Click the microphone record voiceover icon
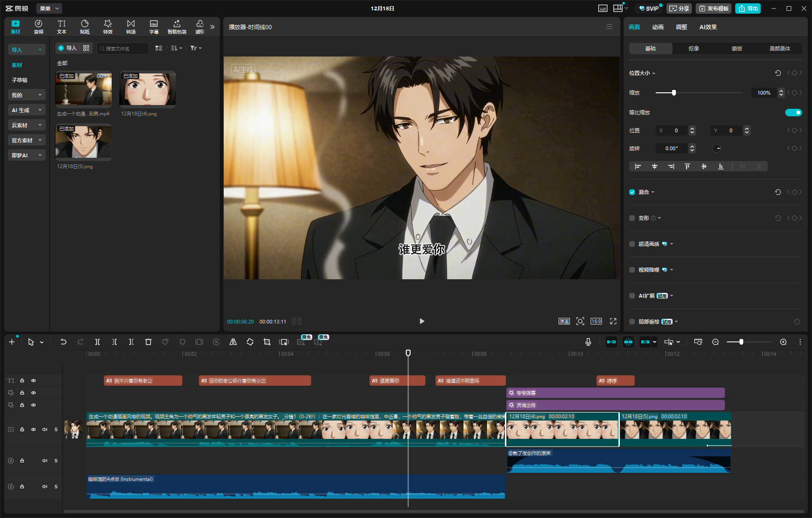 pos(588,342)
